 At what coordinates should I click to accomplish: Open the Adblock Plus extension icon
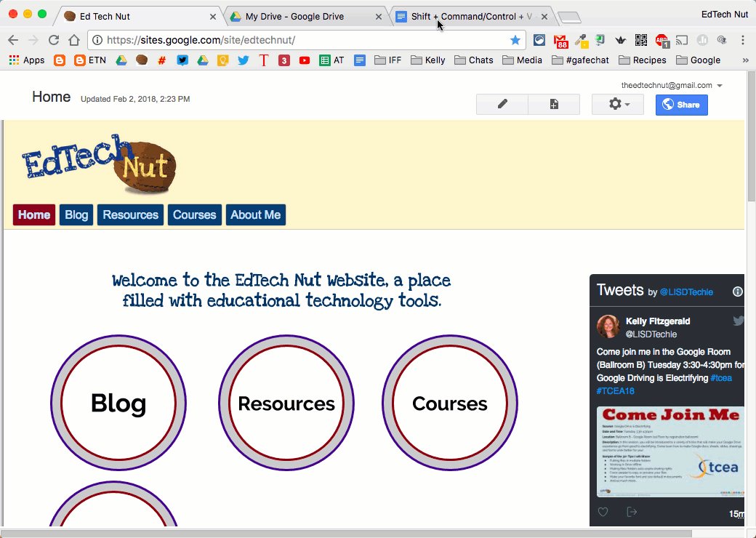tap(662, 41)
